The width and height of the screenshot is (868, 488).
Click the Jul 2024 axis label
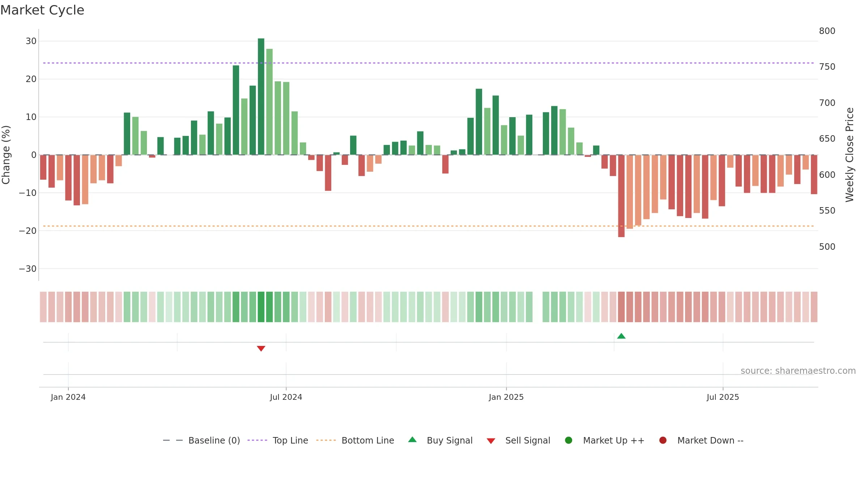(286, 397)
